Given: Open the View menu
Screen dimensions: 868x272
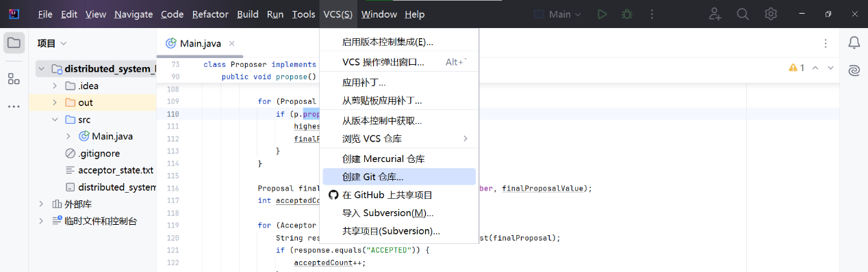Looking at the screenshot, I should pos(96,14).
